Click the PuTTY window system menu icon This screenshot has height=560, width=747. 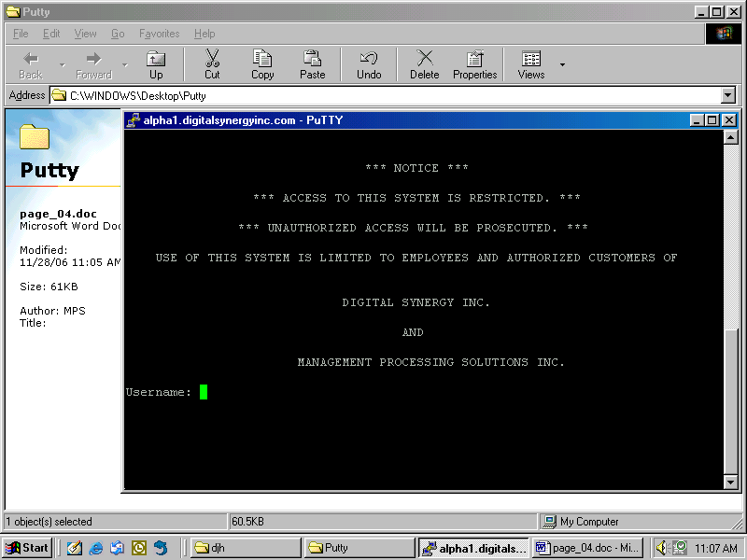[x=133, y=120]
